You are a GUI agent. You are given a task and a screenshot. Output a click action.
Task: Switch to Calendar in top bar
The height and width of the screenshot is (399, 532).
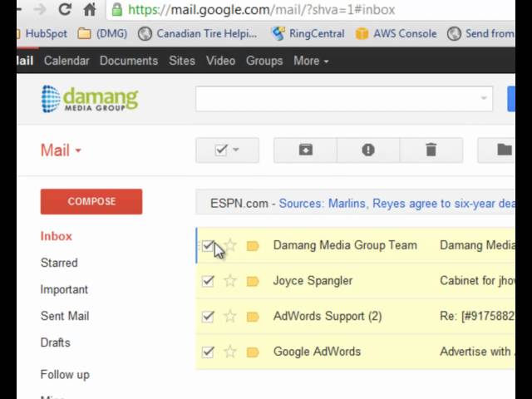(66, 61)
